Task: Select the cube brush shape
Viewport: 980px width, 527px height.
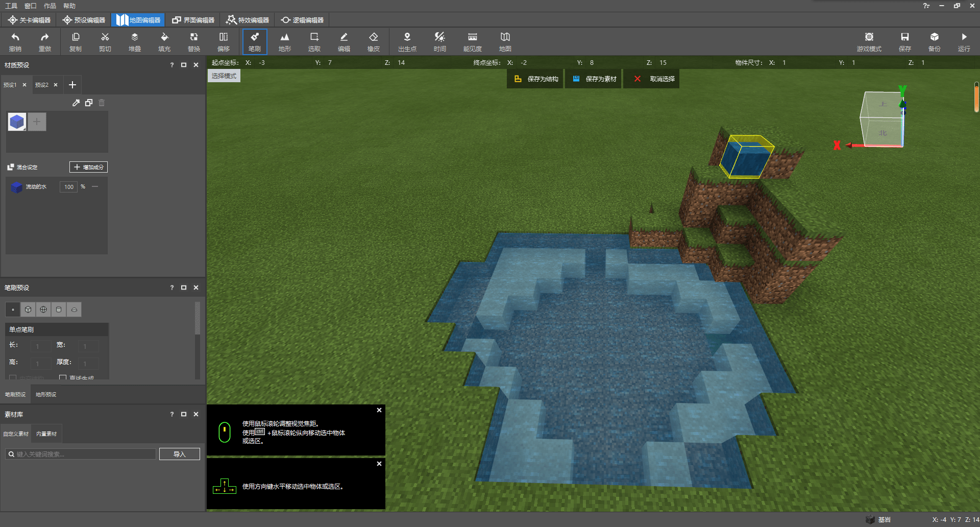Action: [28, 309]
